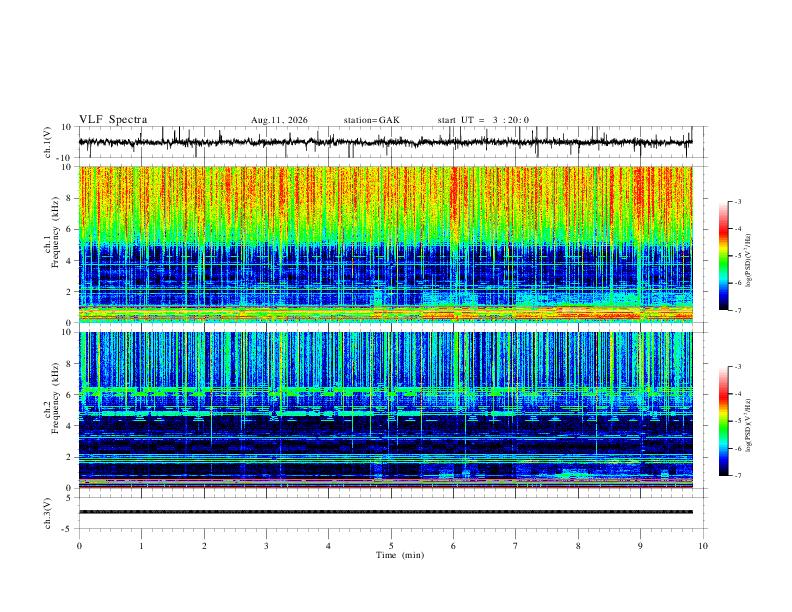Click the VLF Spectra title text
This screenshot has width=792, height=612.
coord(113,120)
